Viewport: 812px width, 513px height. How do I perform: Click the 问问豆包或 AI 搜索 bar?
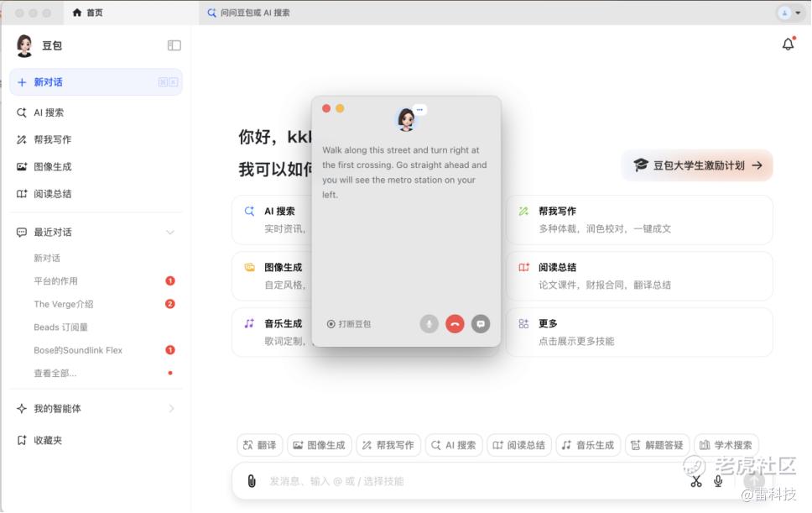click(x=255, y=13)
